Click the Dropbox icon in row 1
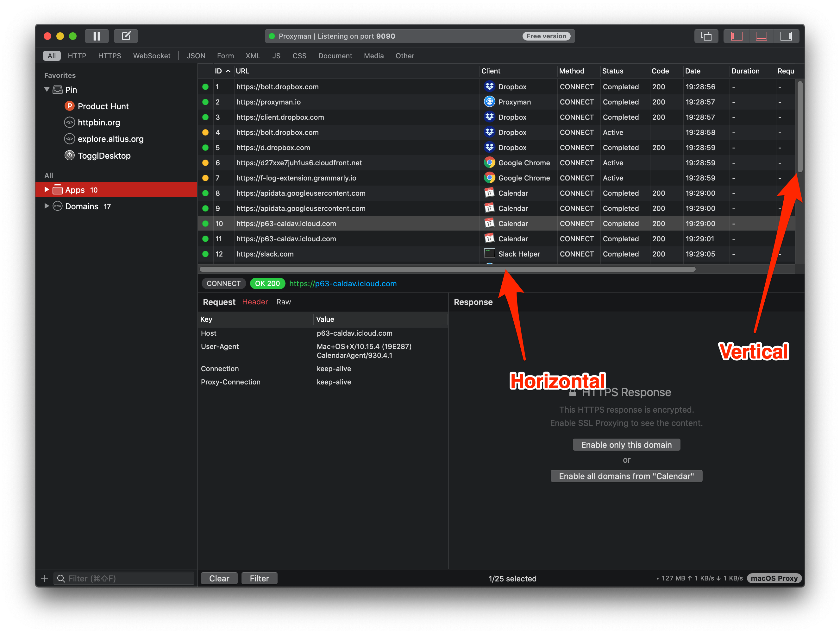 489,86
